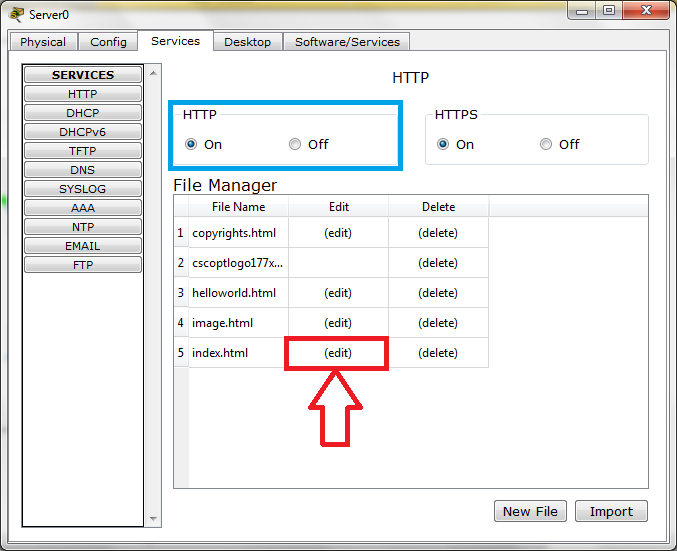
Task: Turn HTTPS service Off
Action: tap(546, 144)
